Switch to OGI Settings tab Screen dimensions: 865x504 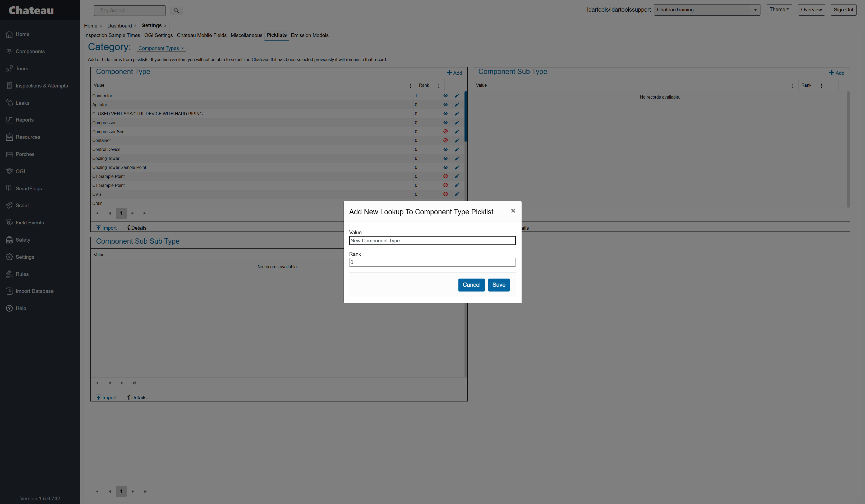click(158, 35)
